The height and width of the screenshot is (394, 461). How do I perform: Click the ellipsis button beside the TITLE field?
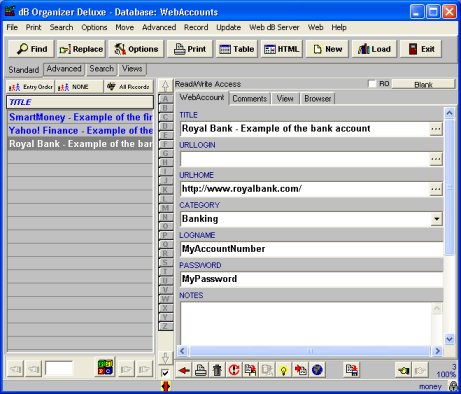pos(436,129)
